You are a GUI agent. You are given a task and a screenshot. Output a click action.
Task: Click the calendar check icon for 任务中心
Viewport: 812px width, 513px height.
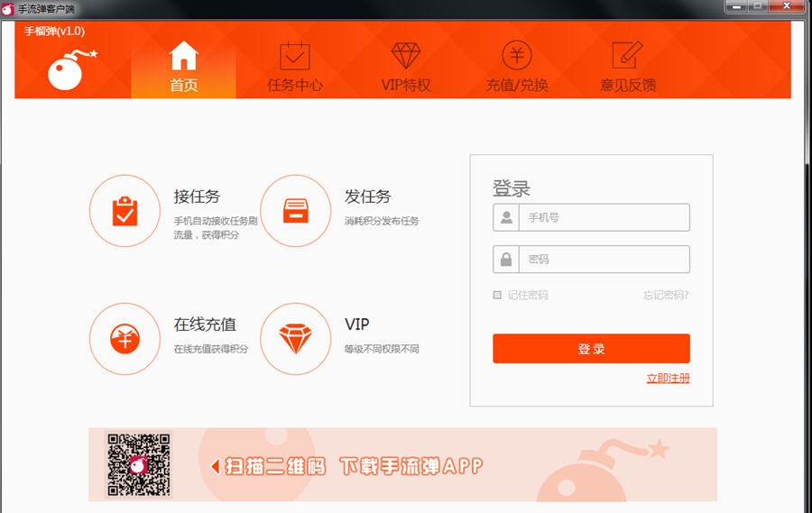pos(295,55)
